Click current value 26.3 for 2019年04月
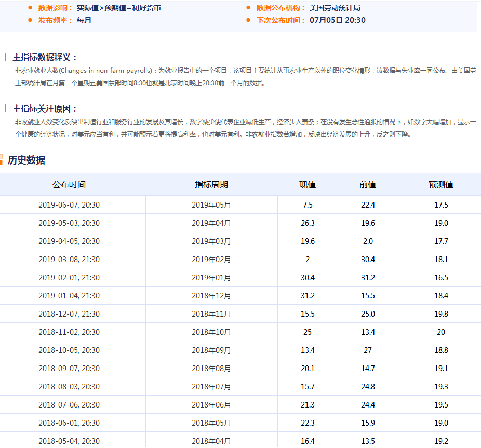 click(308, 223)
